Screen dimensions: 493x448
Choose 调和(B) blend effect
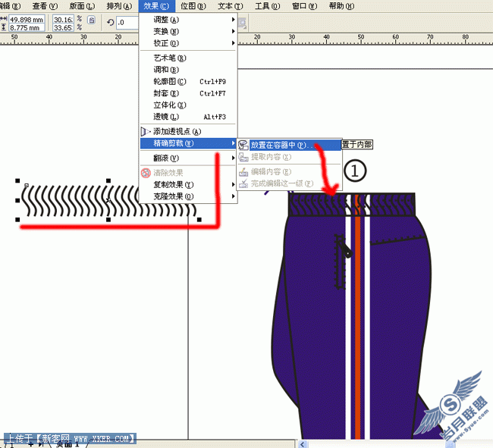(188, 70)
